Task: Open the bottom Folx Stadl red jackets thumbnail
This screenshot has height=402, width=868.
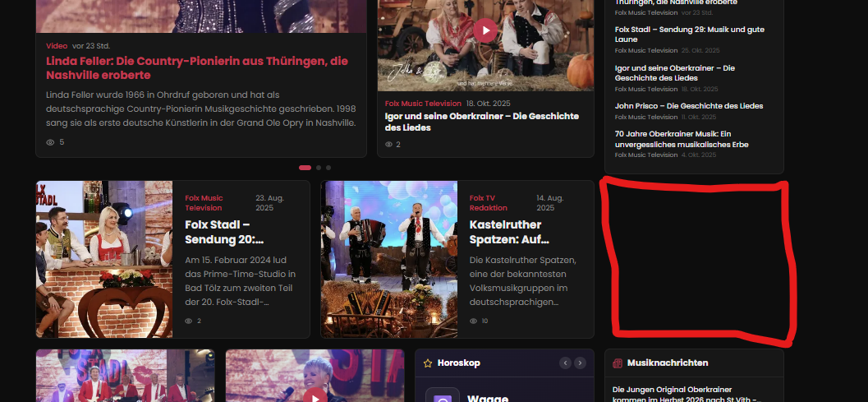Action: coord(125,376)
